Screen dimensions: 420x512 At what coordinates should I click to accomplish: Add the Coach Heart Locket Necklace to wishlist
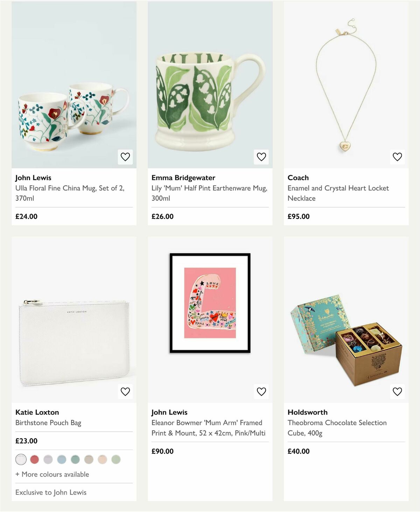pyautogui.click(x=398, y=157)
